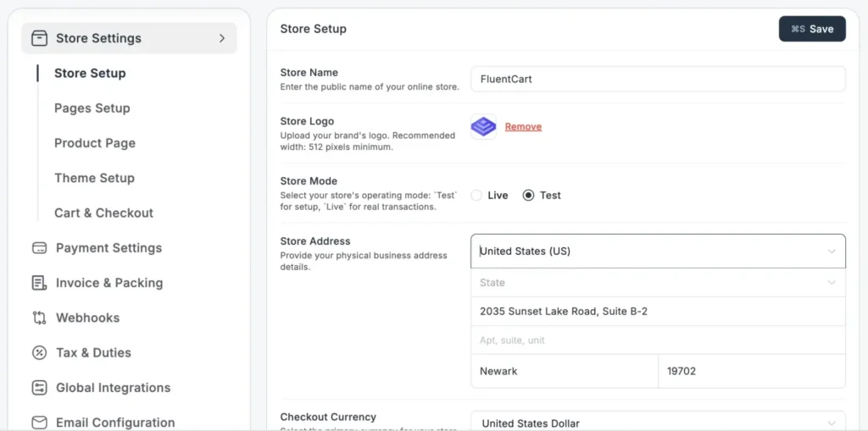Click the Store Logo label
Screen dimensions: 868x431
[x=307, y=121]
